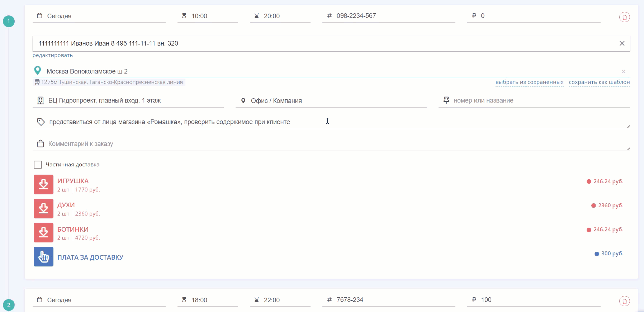Click pushpin icon beside номер или название
Image resolution: width=644 pixels, height=312 pixels.
click(x=446, y=100)
